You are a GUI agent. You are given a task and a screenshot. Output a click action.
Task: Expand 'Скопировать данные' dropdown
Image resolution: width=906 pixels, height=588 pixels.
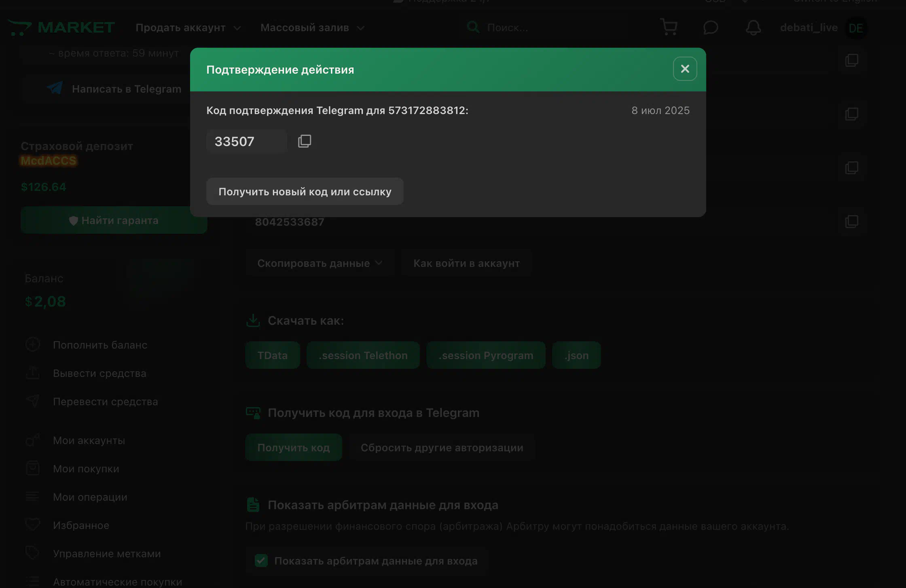pos(320,263)
